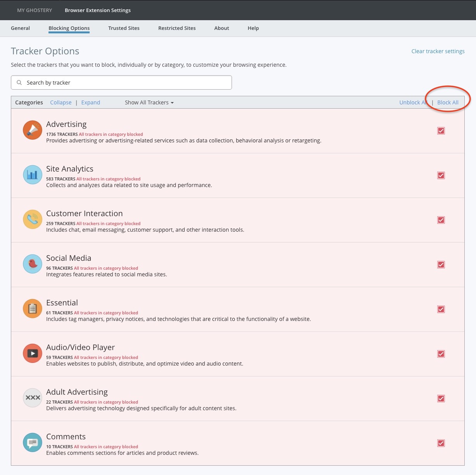476x475 pixels.
Task: Click the Essential clipboard icon
Action: (33, 309)
